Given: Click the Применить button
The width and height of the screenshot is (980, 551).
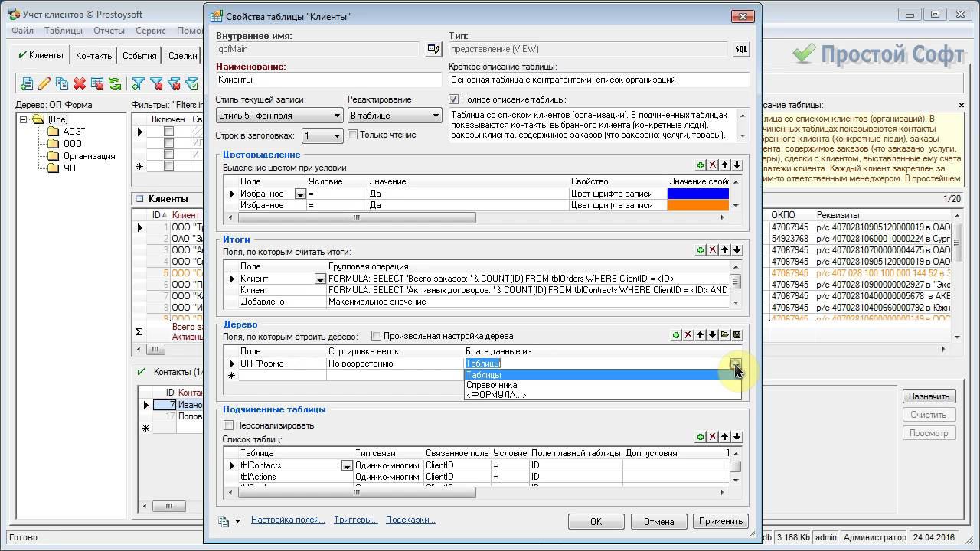Looking at the screenshot, I should point(720,521).
